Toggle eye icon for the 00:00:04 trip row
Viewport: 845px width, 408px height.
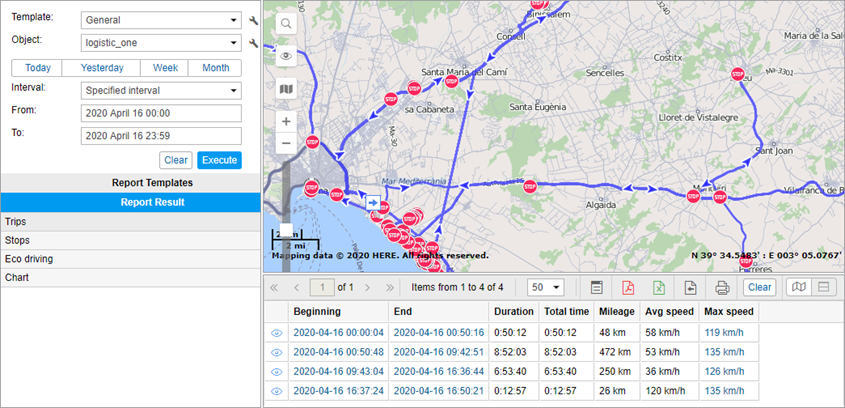click(x=276, y=332)
